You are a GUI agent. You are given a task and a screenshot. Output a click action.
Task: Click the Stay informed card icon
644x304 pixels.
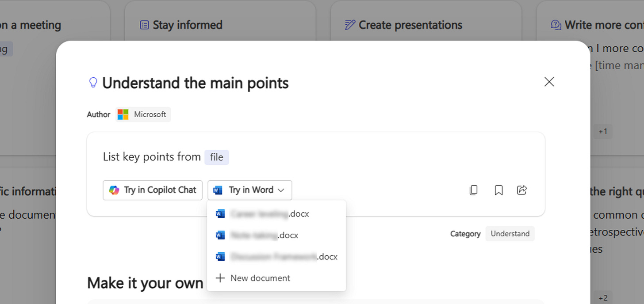pos(144,25)
